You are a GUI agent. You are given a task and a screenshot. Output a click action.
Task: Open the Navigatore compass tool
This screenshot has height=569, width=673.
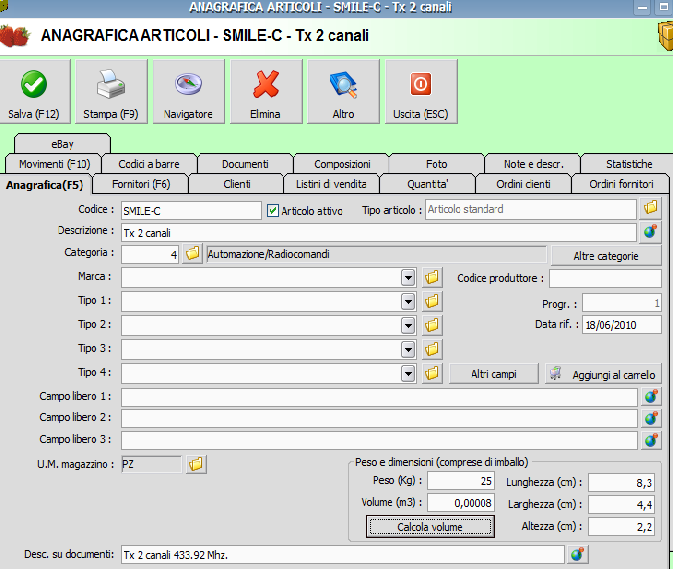click(188, 91)
